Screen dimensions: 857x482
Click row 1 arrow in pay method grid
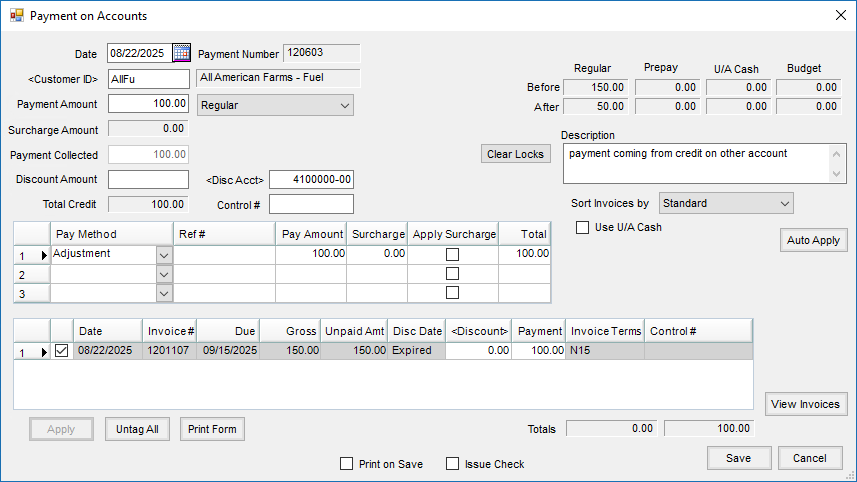(x=44, y=255)
